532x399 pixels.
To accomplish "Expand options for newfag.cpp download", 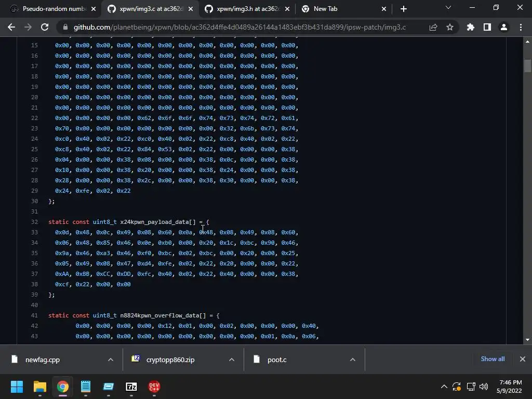I will [x=111, y=360].
